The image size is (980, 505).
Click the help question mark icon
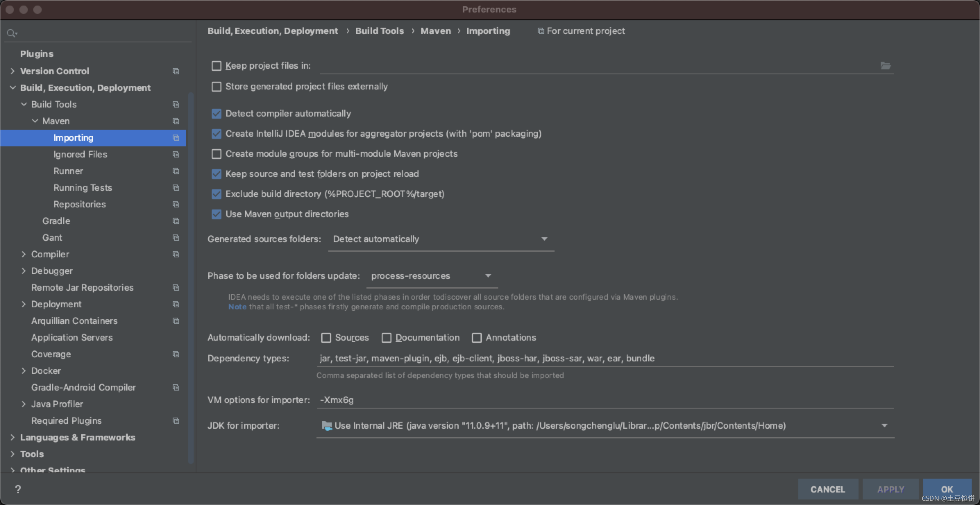point(18,489)
